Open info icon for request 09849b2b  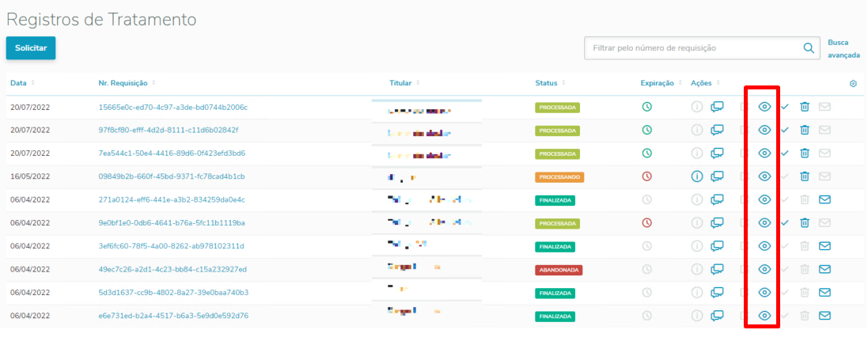click(x=697, y=176)
